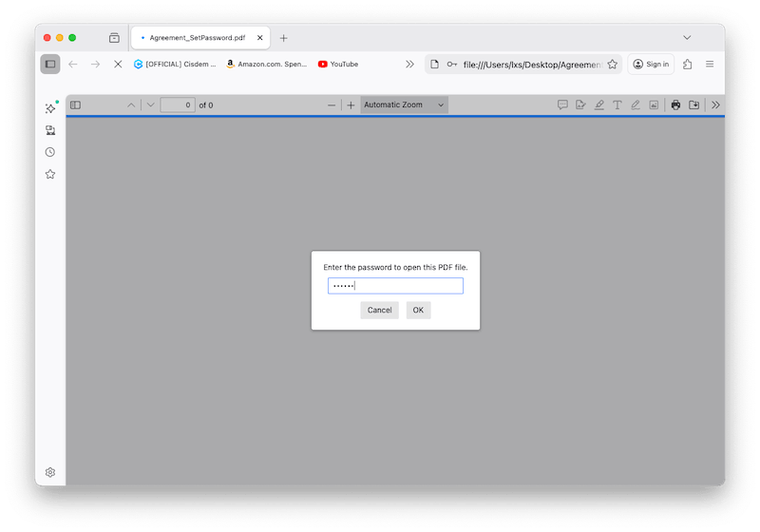
Task: Open a new tab
Action: (x=283, y=38)
